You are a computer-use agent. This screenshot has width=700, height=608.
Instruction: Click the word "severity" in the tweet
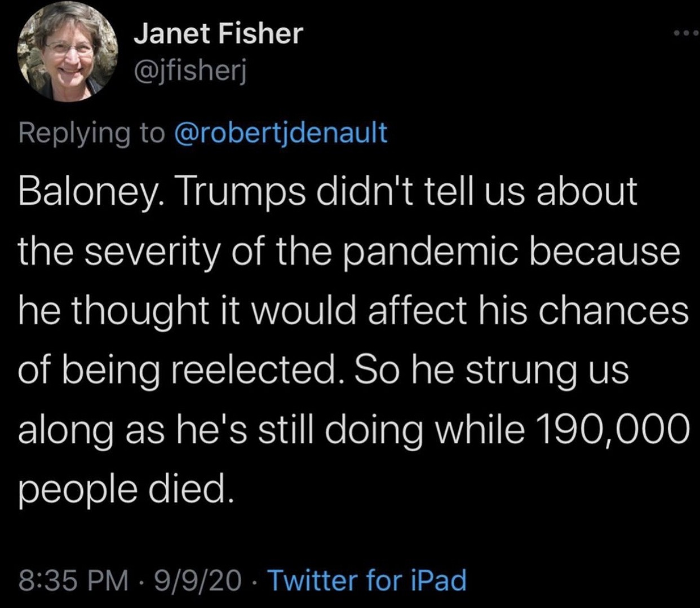tap(153, 252)
